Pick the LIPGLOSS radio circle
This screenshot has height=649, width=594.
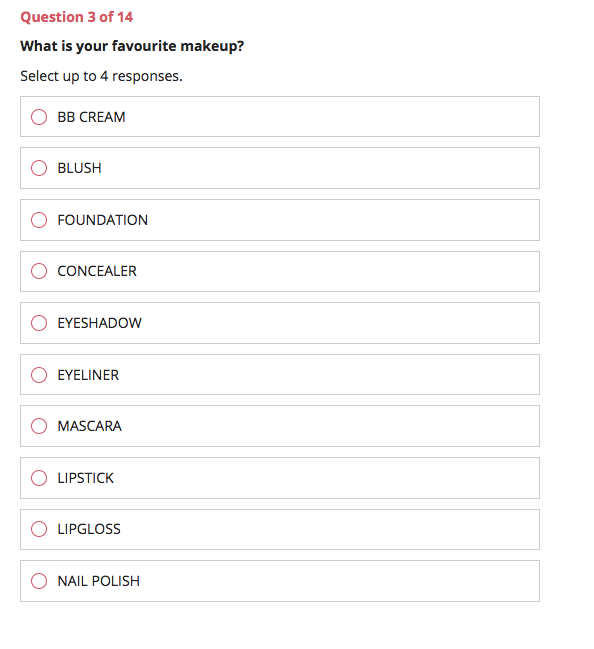tap(39, 529)
